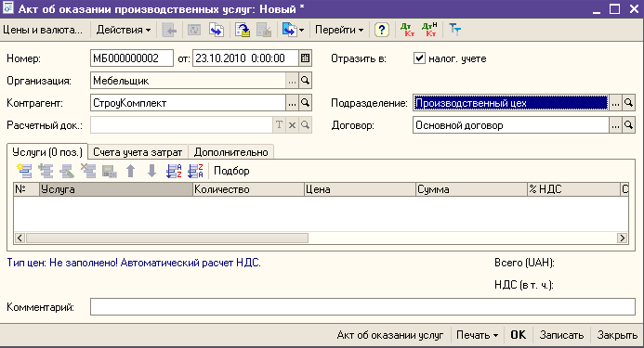The height and width of the screenshot is (348, 644).
Task: Click the scrollbar right arrow under the table
Action: [623, 238]
